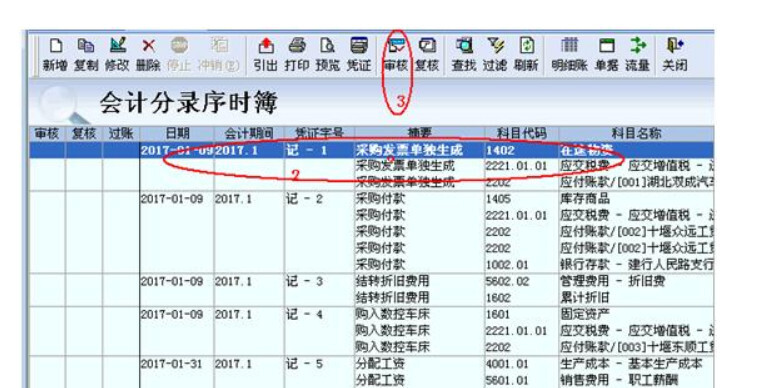The image size is (758, 388).
Task: Click summary 购入数控车床 beside code 1601
Action: (x=393, y=315)
